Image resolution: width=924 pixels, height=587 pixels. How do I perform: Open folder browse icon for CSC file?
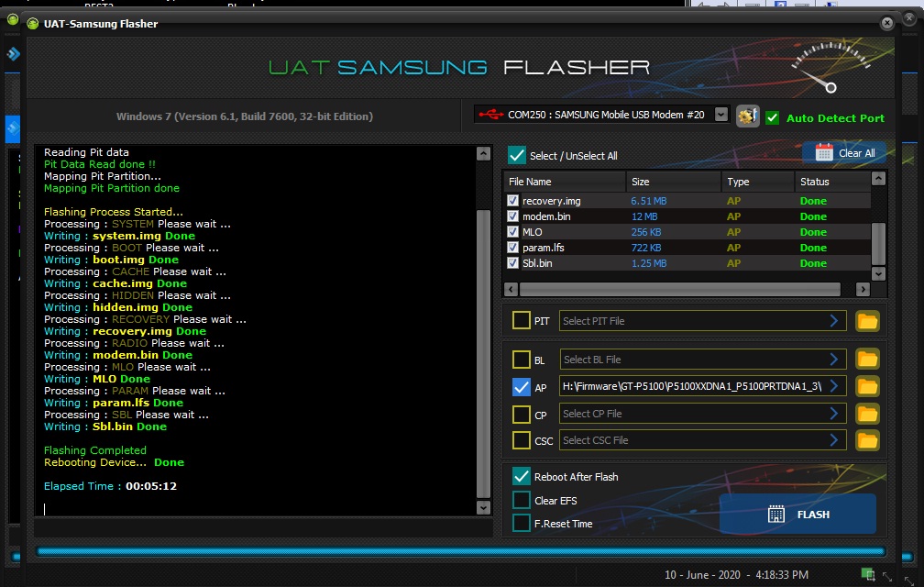[x=867, y=440]
